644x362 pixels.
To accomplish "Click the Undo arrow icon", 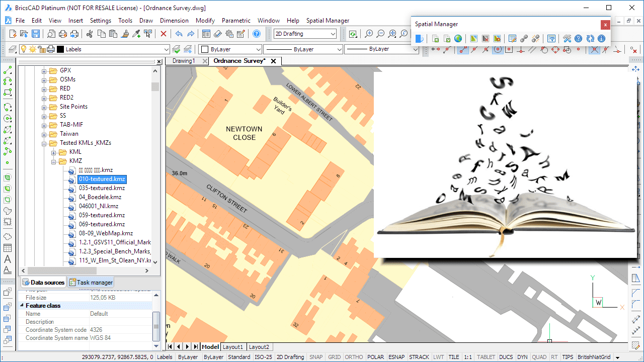I will [x=179, y=34].
